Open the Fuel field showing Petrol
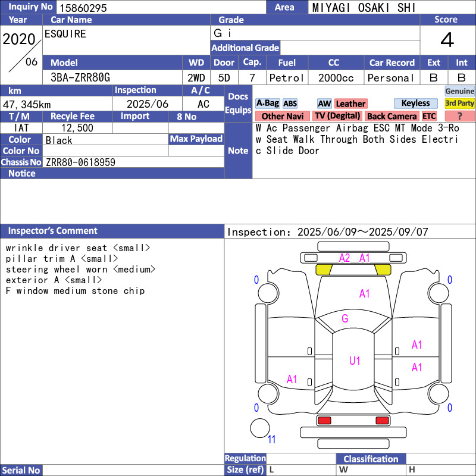This screenshot has height=476, width=476. coord(287,78)
